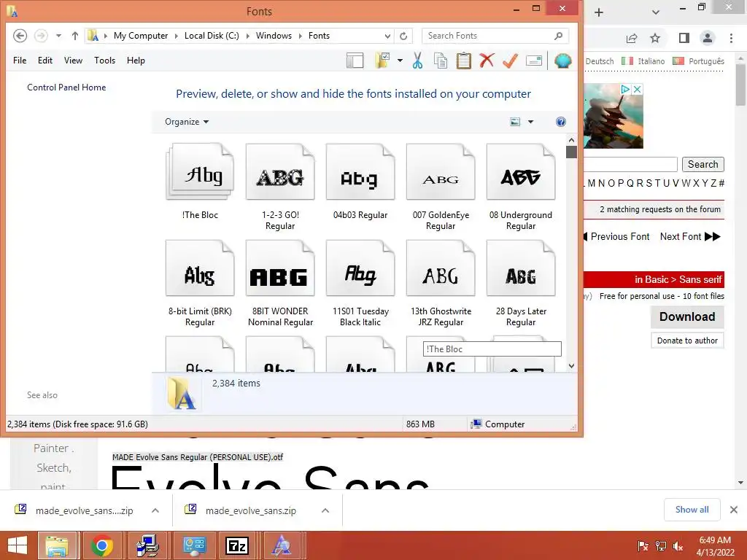Go to Previous Font link
The height and width of the screenshot is (560, 747).
616,237
